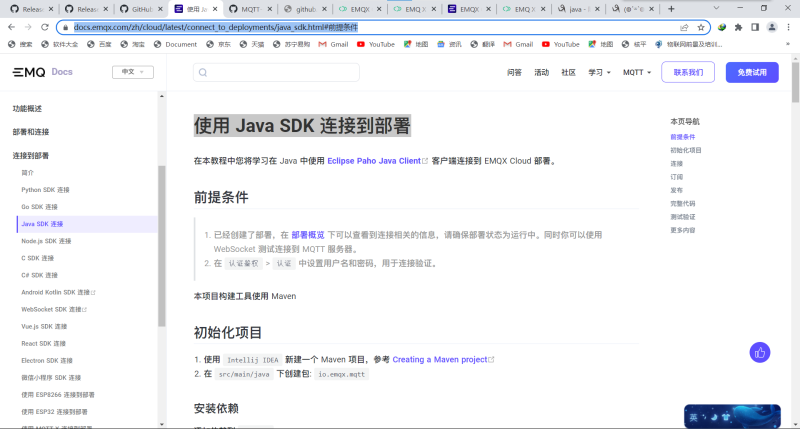This screenshot has height=429, width=800.
Task: Click the docs search input field
Action: (x=276, y=72)
